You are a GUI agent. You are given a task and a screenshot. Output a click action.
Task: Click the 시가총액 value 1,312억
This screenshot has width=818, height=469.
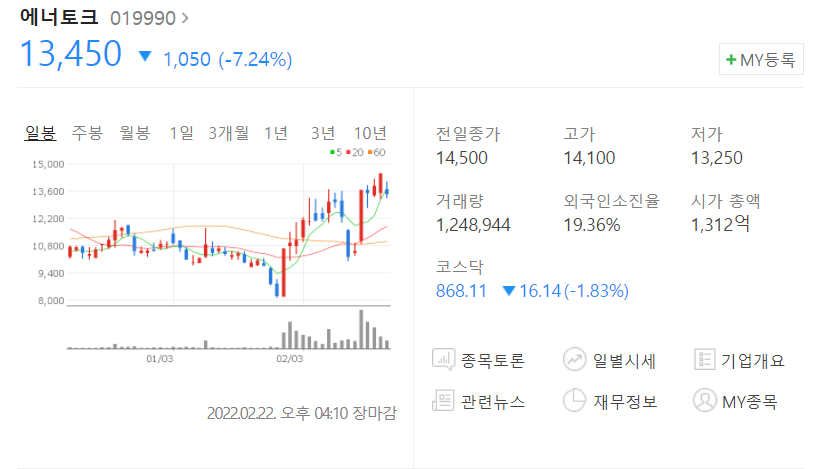(720, 224)
